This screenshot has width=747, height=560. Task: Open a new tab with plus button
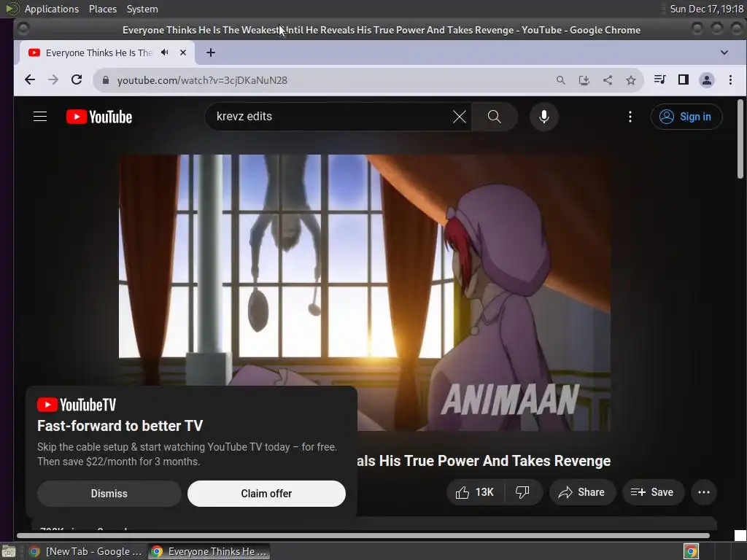[211, 52]
